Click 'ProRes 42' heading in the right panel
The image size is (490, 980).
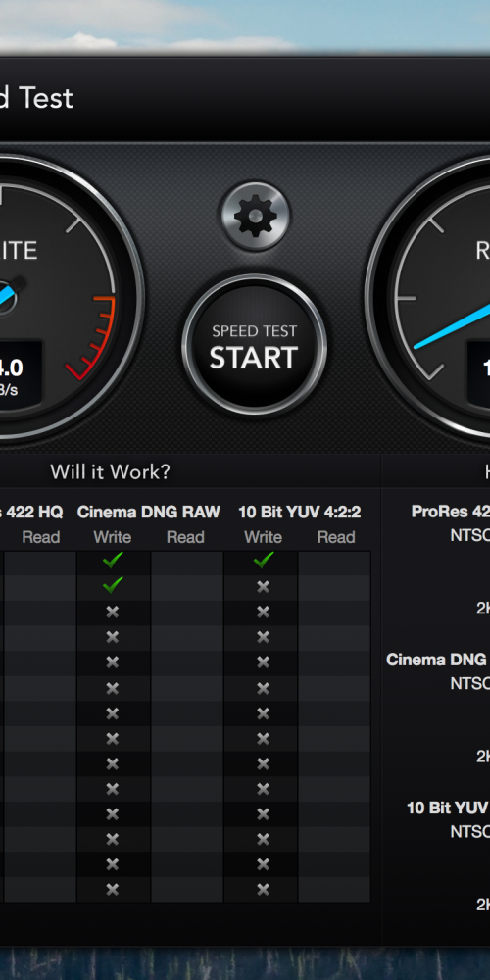[x=450, y=512]
